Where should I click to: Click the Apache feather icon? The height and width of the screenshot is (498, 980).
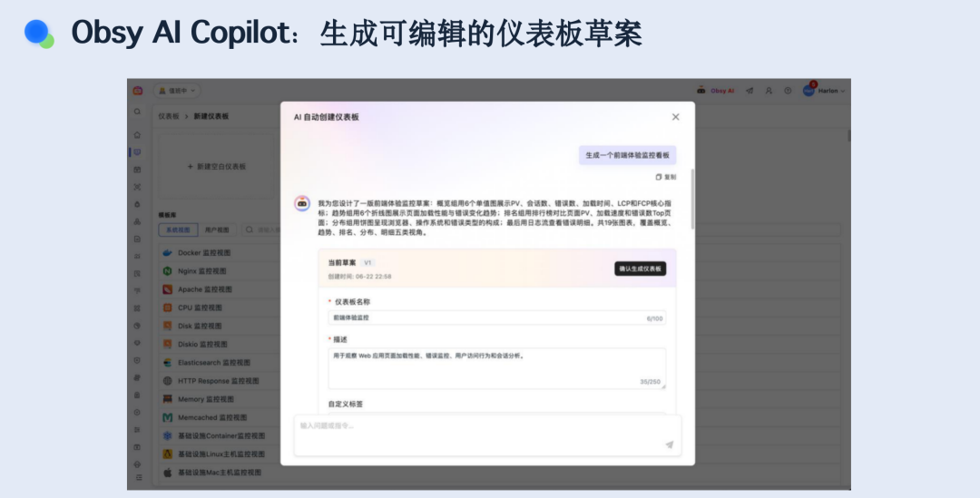coord(168,289)
